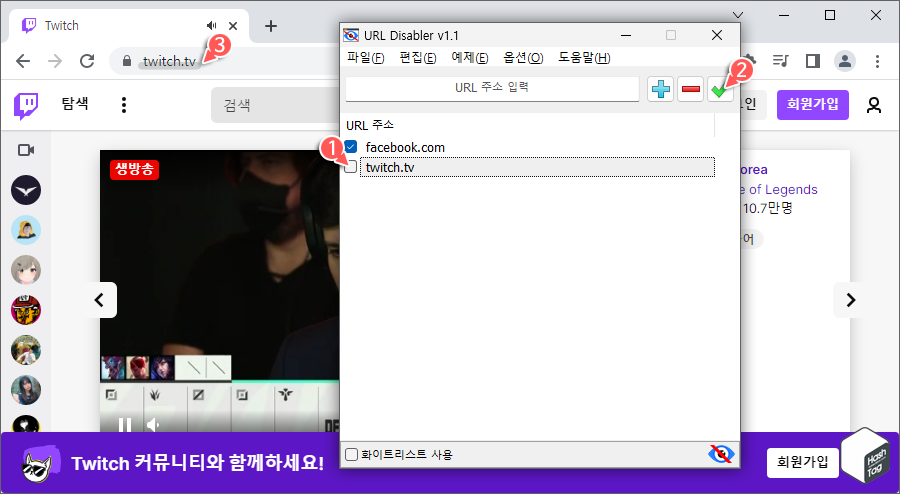Click the URL 주소 입력 field
Screen dimensions: 900x494
[x=492, y=88]
